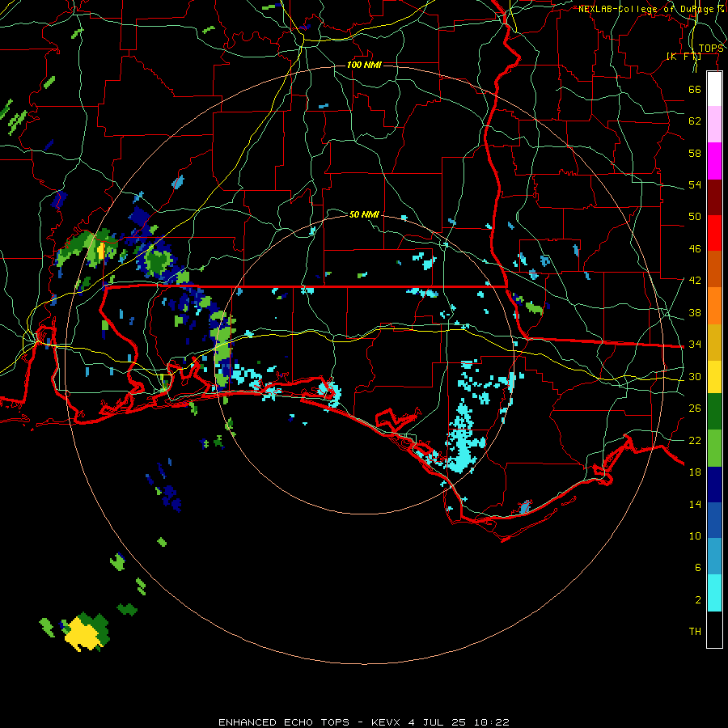The image size is (728, 728).
Task: Click the '46' legend value
Action: point(695,249)
